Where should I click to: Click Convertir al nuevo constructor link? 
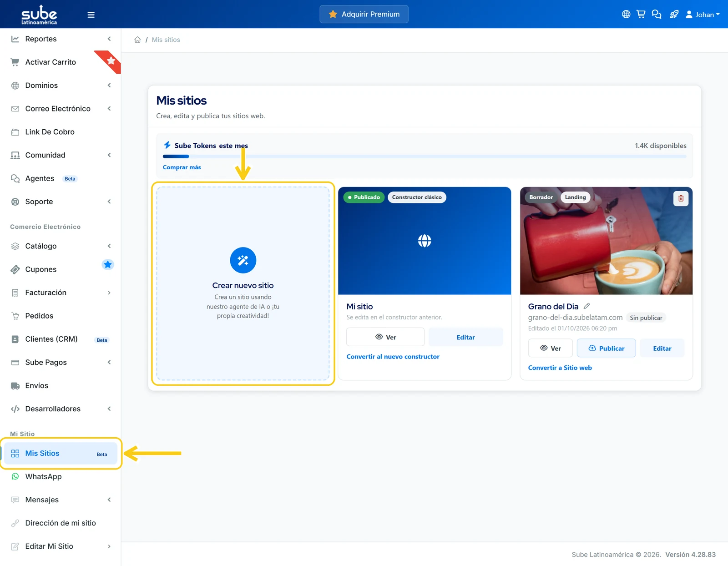tap(393, 356)
